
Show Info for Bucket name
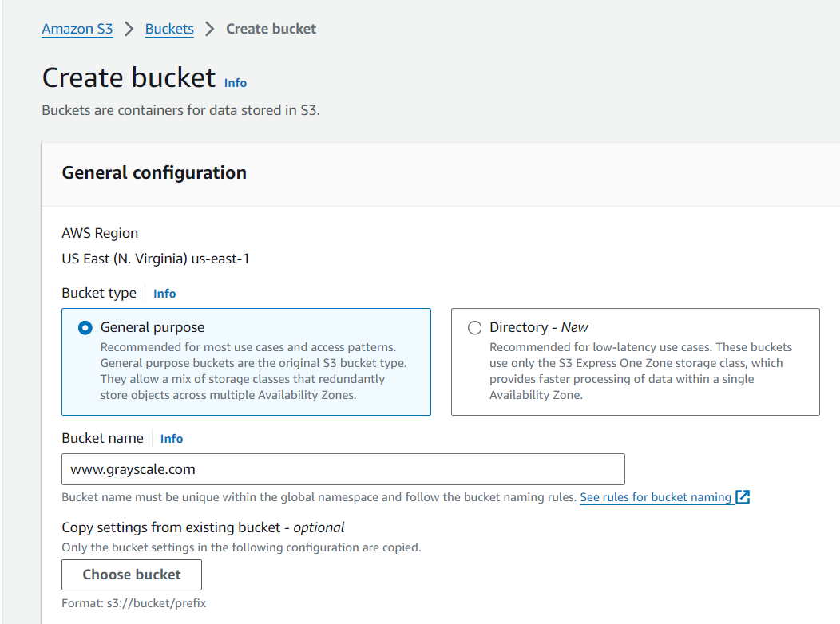pyautogui.click(x=172, y=439)
